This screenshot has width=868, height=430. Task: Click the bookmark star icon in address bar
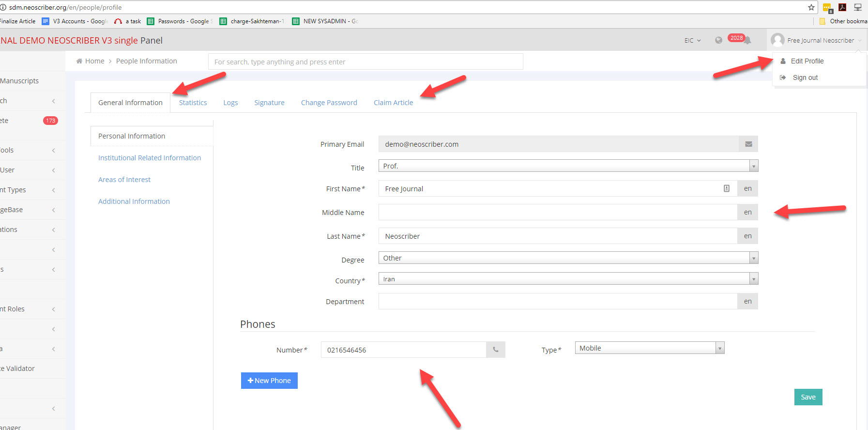click(811, 7)
